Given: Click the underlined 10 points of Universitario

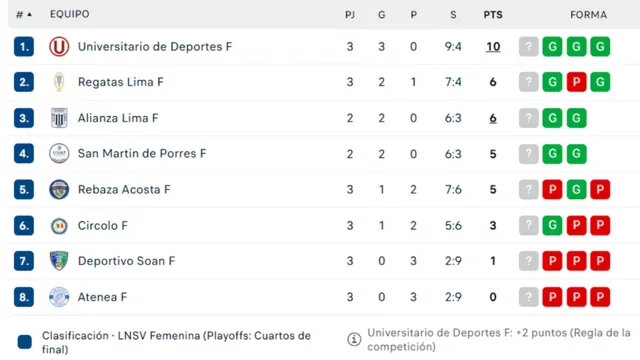Looking at the screenshot, I should 493,47.
